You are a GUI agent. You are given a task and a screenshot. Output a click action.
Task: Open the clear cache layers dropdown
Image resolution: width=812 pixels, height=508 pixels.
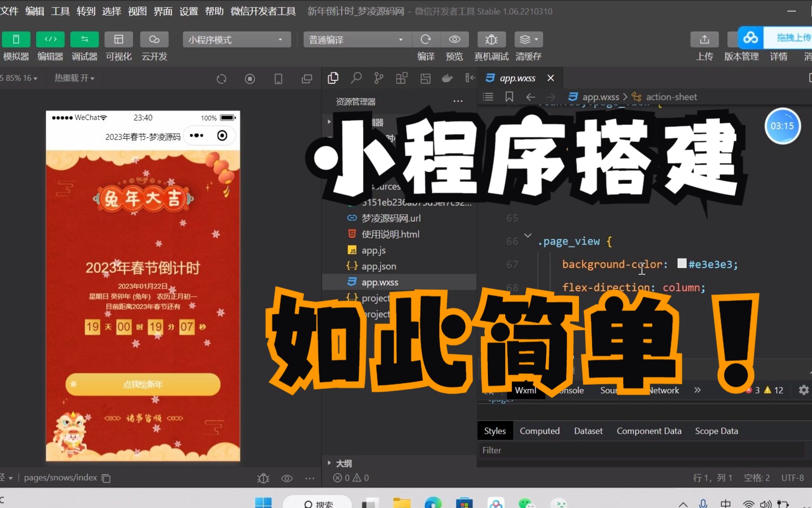coord(529,40)
